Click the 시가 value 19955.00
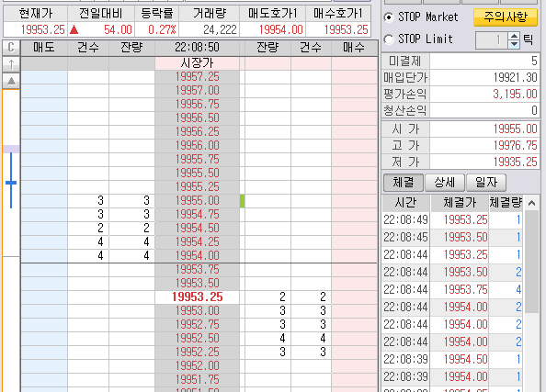 (484, 129)
